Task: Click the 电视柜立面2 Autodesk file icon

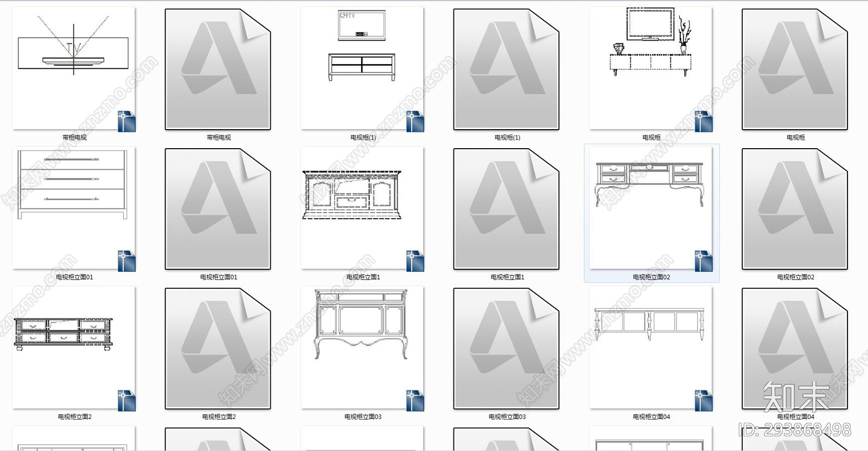Action: click(x=218, y=348)
